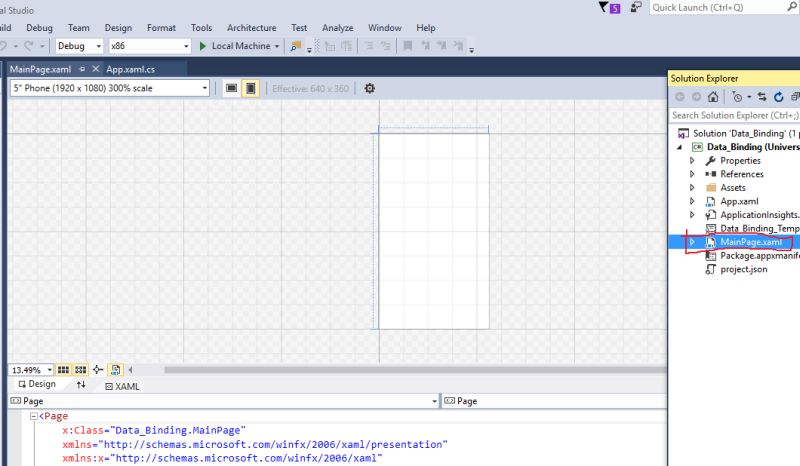Switch to the App.xaml.cs tab
The height and width of the screenshot is (466, 800).
[x=131, y=69]
